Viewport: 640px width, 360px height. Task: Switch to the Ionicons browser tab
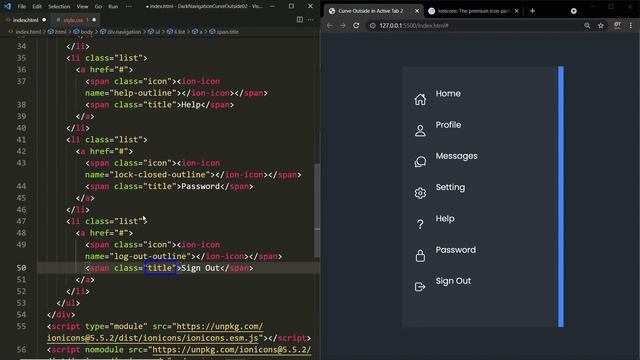(x=473, y=11)
